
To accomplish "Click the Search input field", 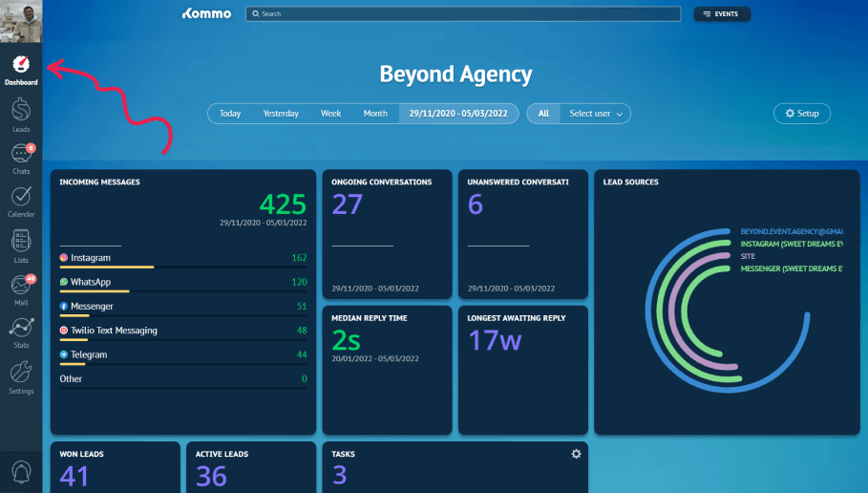I will 463,13.
